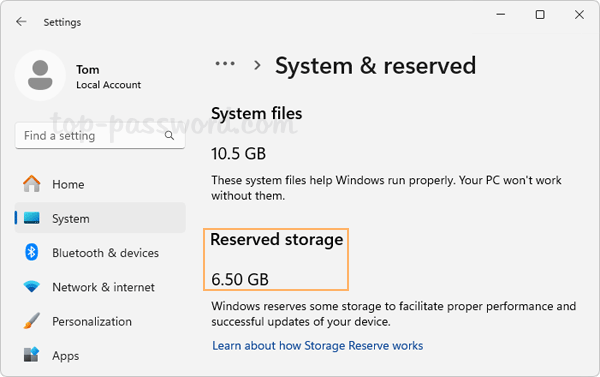Open Learn about how Storage Reserve works
The image size is (600, 377).
(318, 346)
